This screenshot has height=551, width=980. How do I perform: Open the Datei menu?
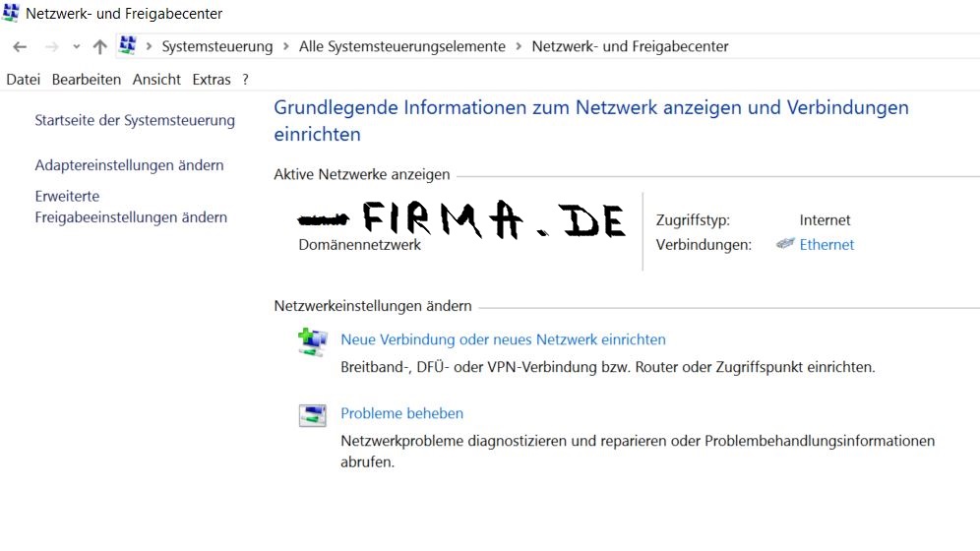click(23, 80)
